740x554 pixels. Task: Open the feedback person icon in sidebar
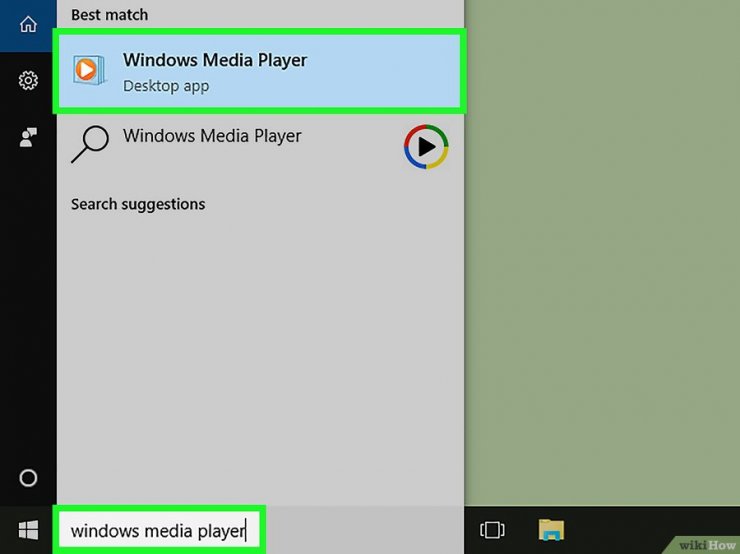click(x=28, y=137)
